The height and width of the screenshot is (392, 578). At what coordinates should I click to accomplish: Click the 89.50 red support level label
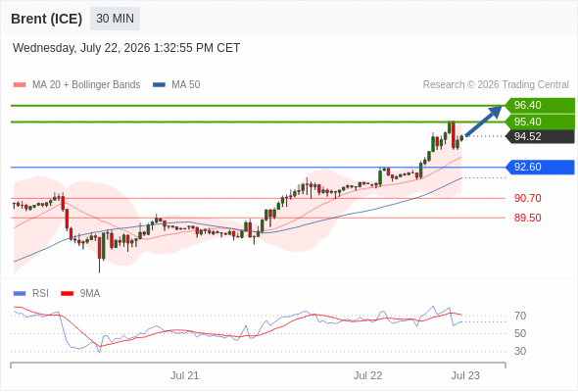click(x=527, y=218)
